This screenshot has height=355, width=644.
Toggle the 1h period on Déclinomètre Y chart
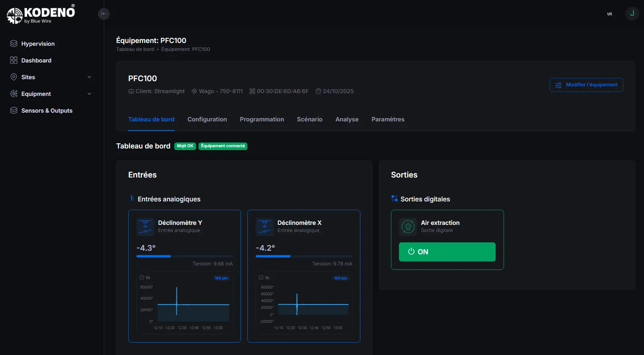[x=145, y=278]
